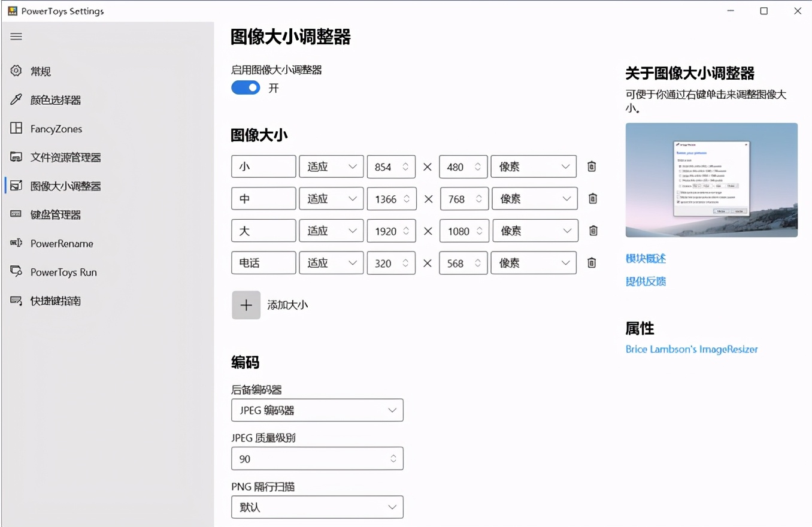This screenshot has width=812, height=527.
Task: Delete the 中 size preset
Action: [x=593, y=198]
